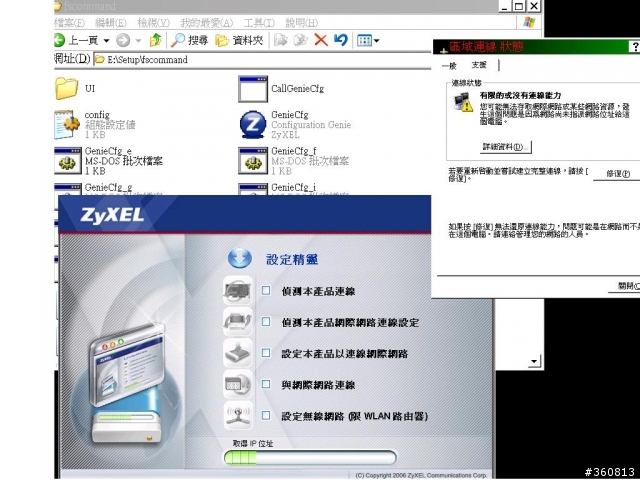Click the 詳細資料(D)... button
Screen dimensions: 640x480
coord(506,147)
